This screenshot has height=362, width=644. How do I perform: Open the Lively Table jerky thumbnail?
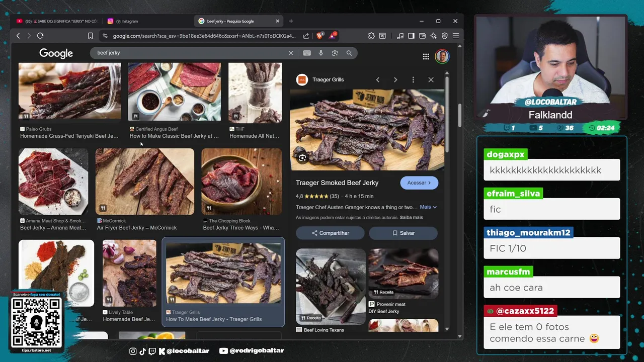[x=129, y=273]
